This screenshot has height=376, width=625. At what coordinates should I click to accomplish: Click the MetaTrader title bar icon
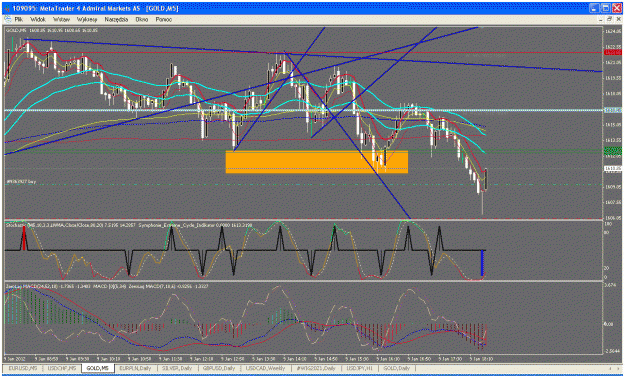pos(7,8)
